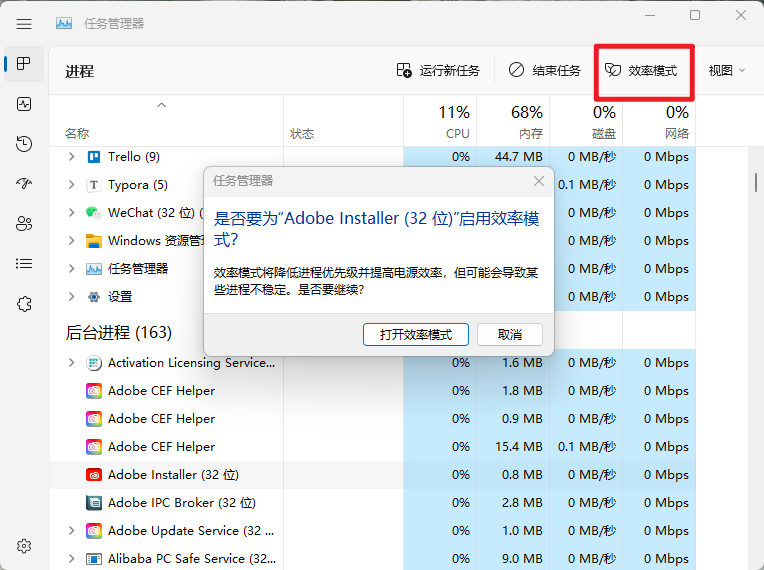Click 运行新任务 in the toolbar
The height and width of the screenshot is (570, 764).
click(x=438, y=71)
